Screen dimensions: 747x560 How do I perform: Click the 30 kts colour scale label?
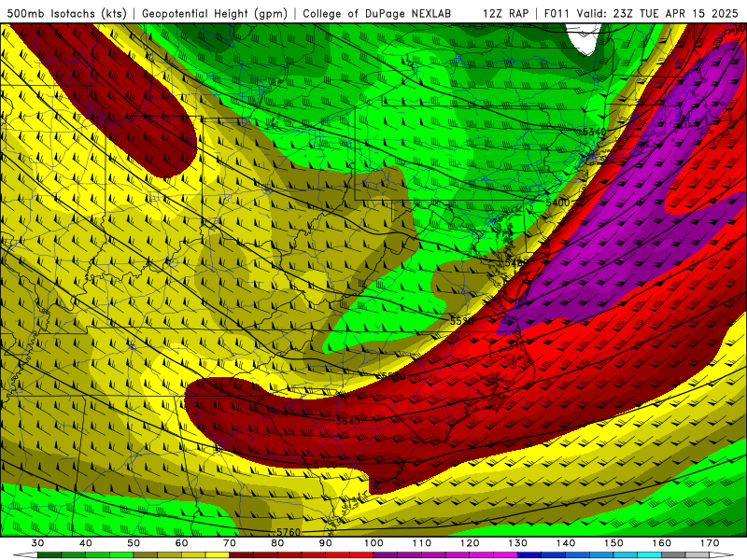(37, 543)
